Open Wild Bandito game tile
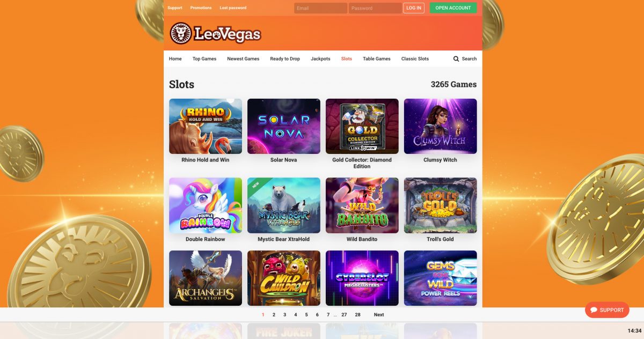This screenshot has height=339, width=644. click(x=362, y=205)
